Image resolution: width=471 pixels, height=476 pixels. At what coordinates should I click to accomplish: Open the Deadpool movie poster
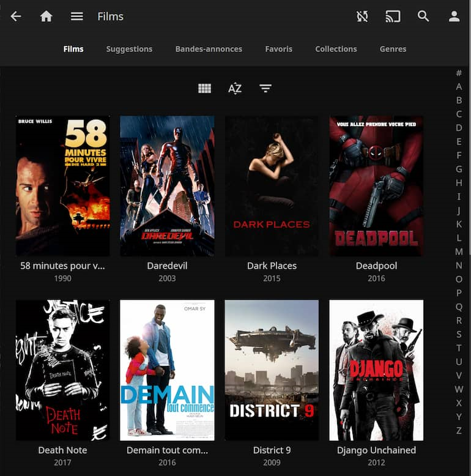(376, 186)
